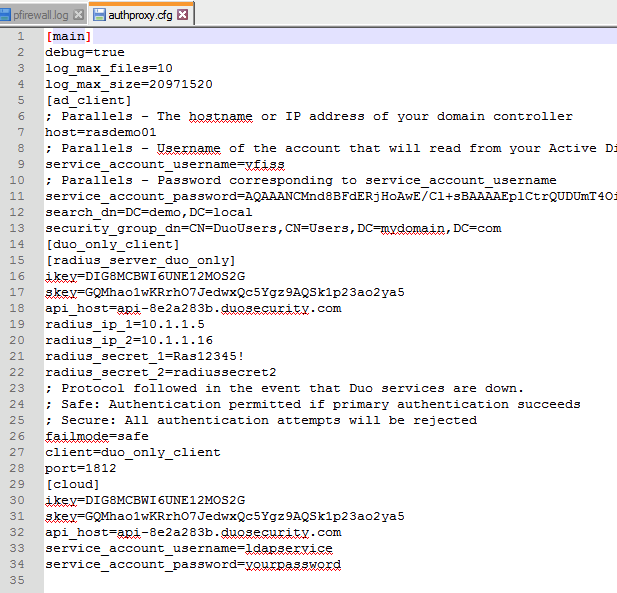The height and width of the screenshot is (593, 617).
Task: Click the [ad_client] section header
Action: click(x=89, y=100)
